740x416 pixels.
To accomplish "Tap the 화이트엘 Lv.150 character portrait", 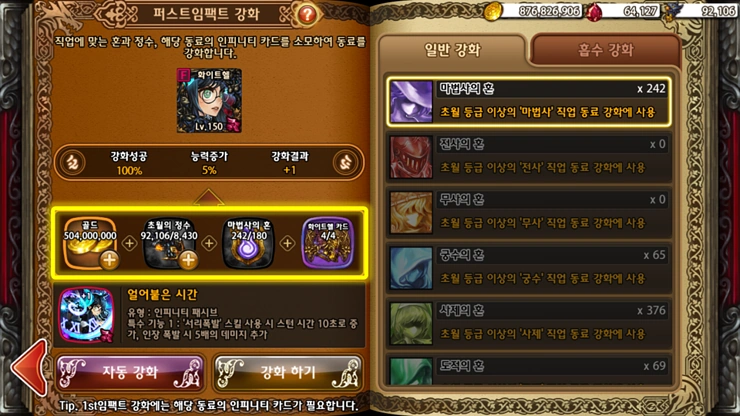I will click(209, 101).
